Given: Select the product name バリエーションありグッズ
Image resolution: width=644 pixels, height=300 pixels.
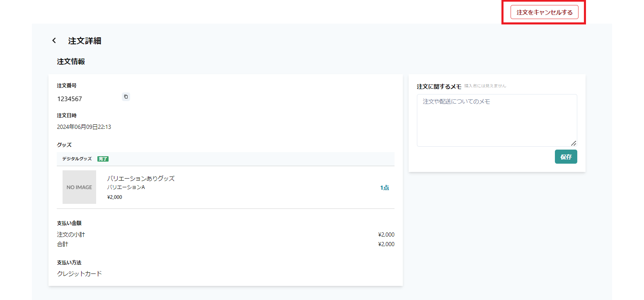Looking at the screenshot, I should tap(141, 179).
